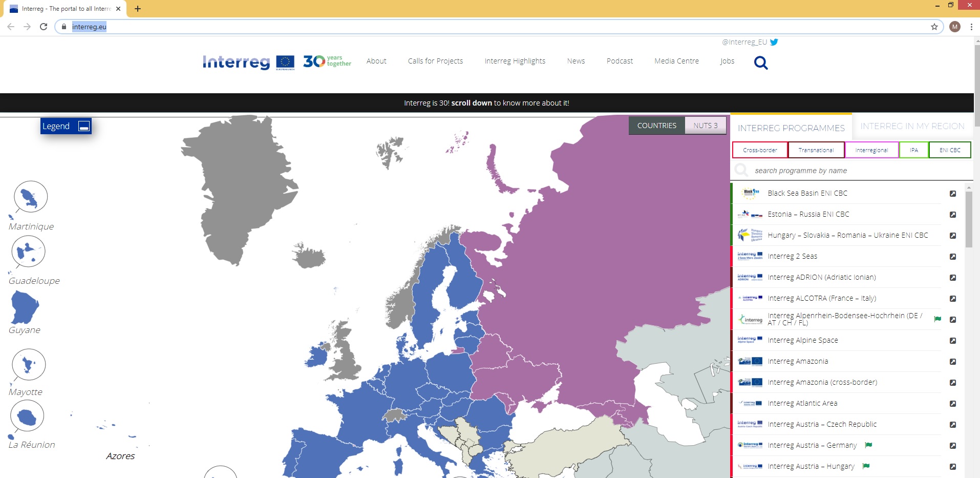Open external link icon for Interreg ADRION
This screenshot has height=478, width=980.
pos(953,278)
